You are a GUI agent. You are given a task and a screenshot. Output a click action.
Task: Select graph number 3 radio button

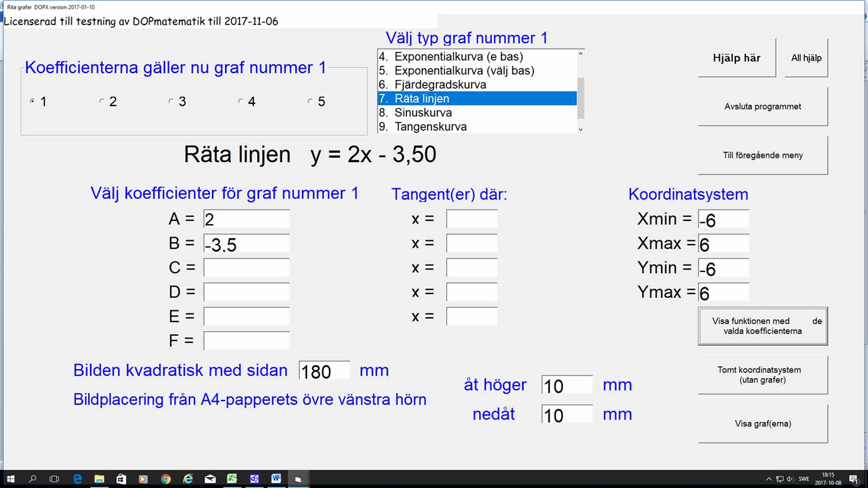tap(171, 101)
